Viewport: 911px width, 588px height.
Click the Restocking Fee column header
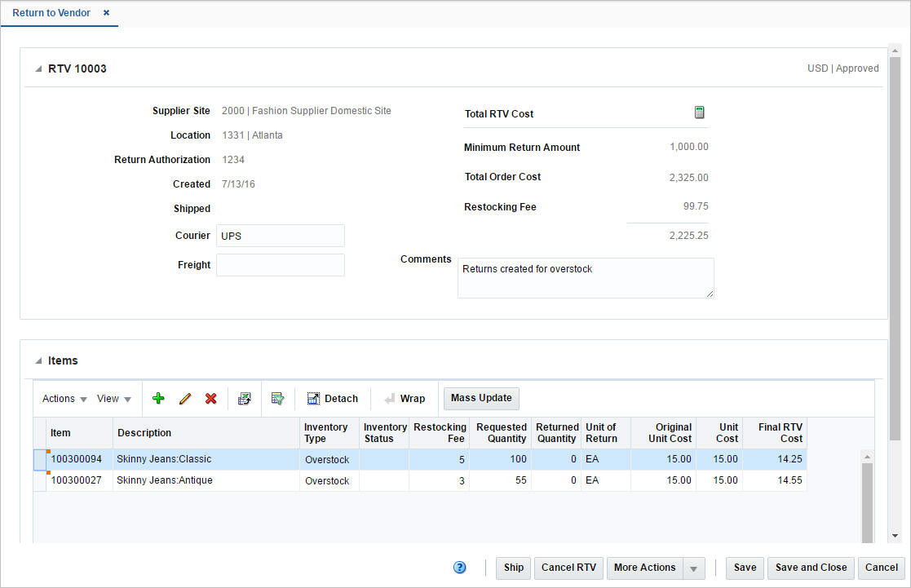[x=440, y=433]
